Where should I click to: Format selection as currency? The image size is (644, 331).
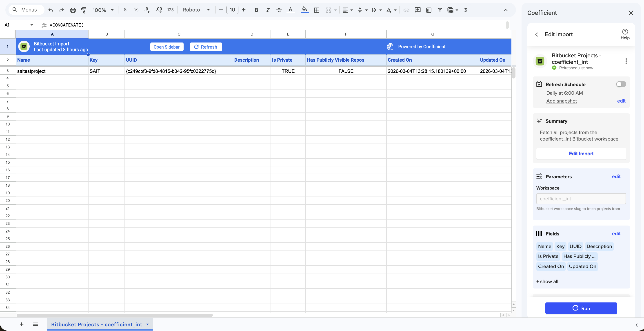pyautogui.click(x=125, y=10)
